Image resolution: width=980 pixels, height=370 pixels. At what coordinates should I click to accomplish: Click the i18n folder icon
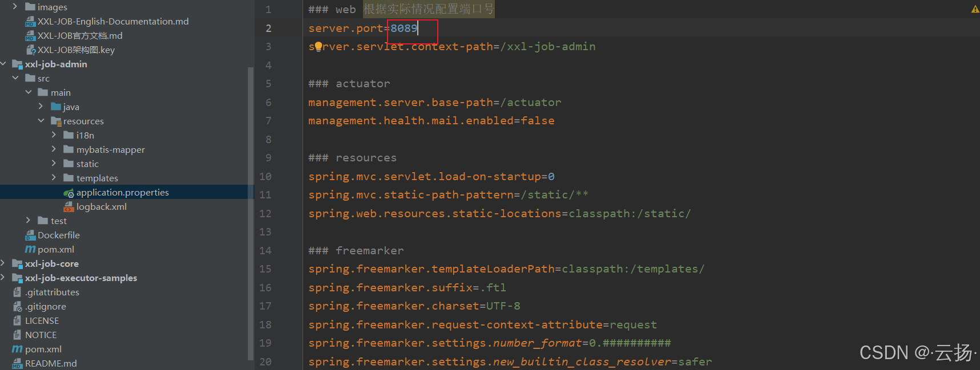pyautogui.click(x=68, y=135)
